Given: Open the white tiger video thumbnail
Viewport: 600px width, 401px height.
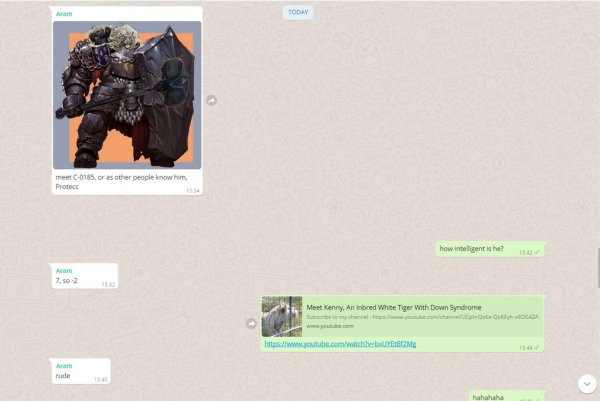Looking at the screenshot, I should pyautogui.click(x=282, y=316).
